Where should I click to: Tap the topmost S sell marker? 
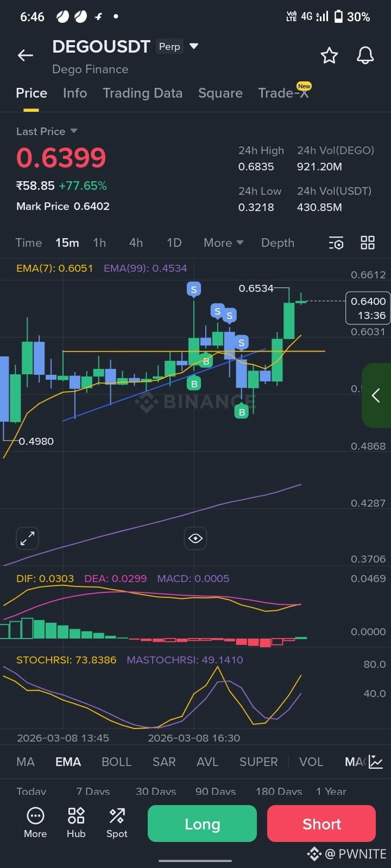(194, 290)
